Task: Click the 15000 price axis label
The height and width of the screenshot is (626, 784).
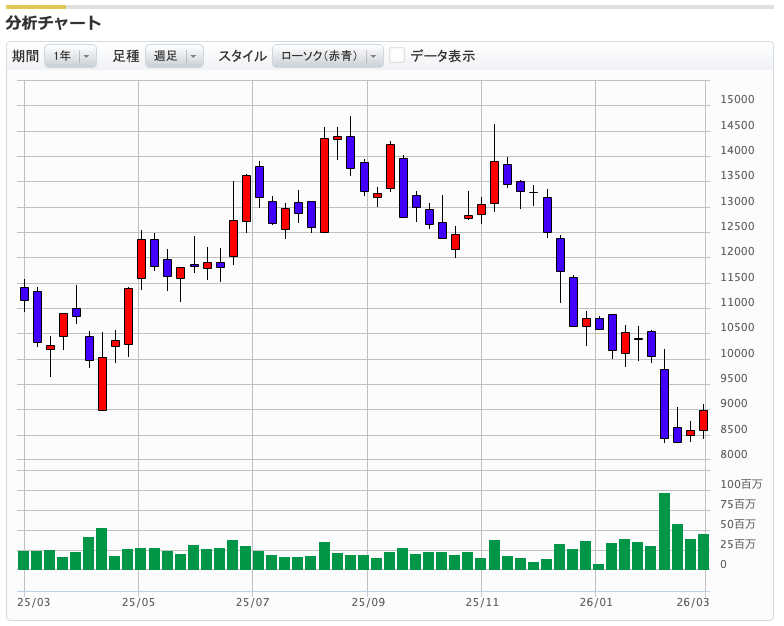Action: (x=737, y=99)
